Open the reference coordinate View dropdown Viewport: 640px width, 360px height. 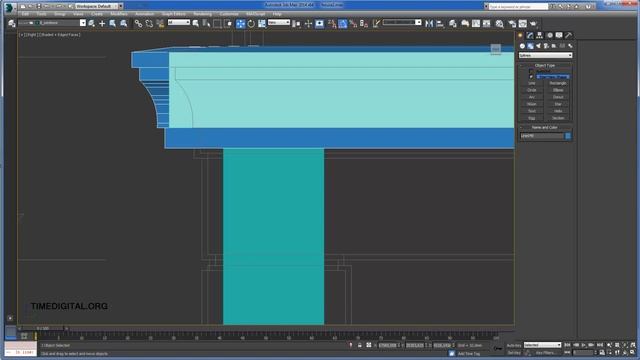pos(279,22)
